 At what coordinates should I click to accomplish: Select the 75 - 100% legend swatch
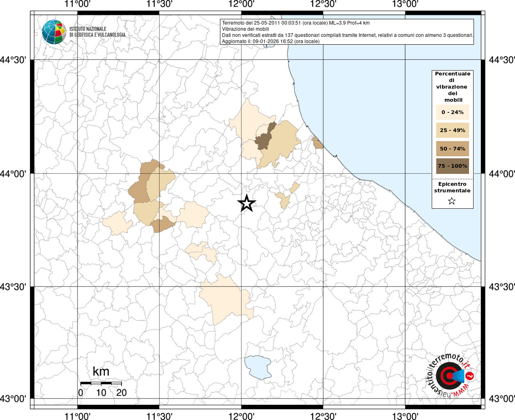pyautogui.click(x=452, y=166)
